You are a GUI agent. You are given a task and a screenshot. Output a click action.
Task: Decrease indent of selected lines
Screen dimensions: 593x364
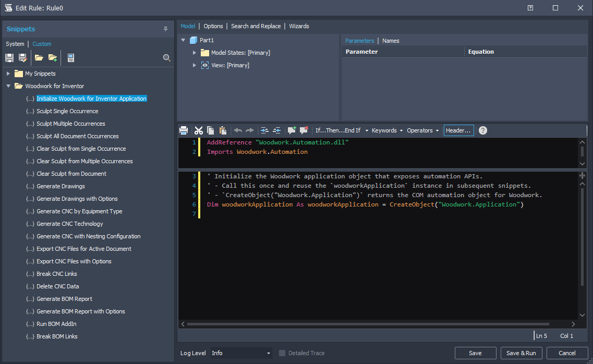tap(277, 130)
